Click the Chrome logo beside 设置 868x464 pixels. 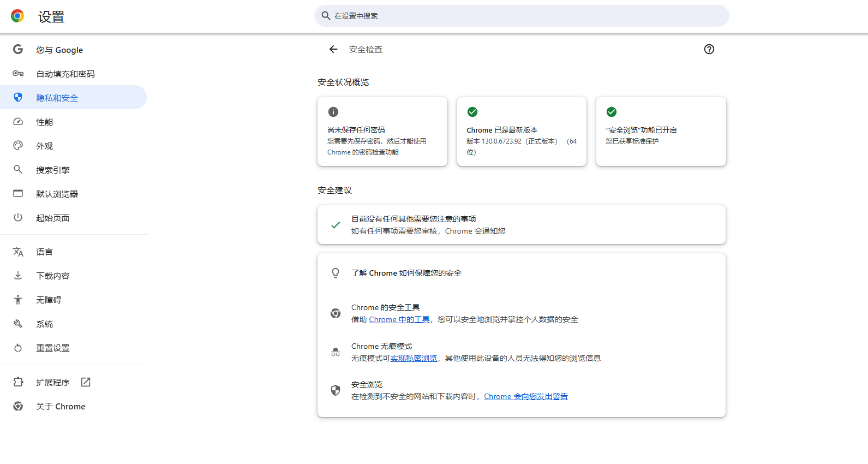pos(17,16)
